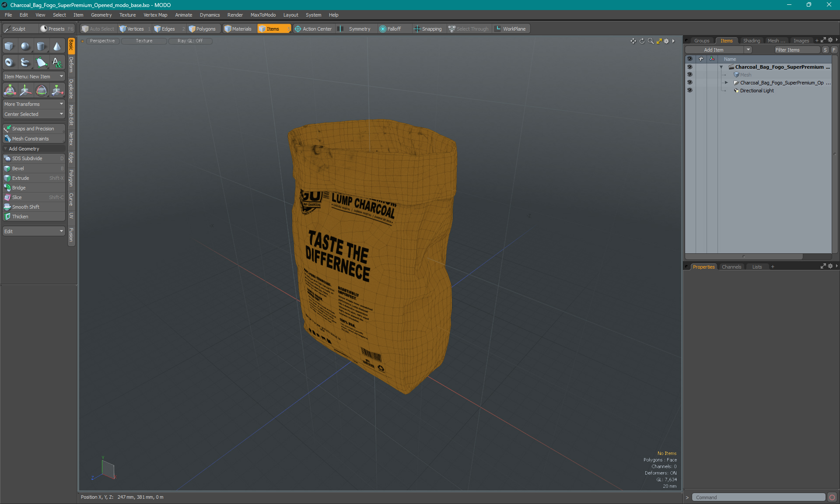Open the Center Selected dropdown
The image size is (840, 504).
click(34, 114)
